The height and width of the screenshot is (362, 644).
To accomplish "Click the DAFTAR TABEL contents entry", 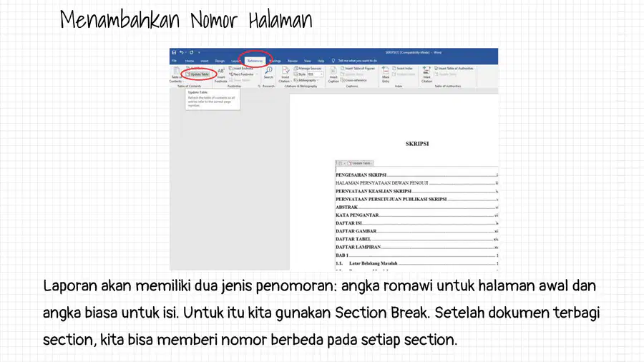I will [x=416, y=239].
